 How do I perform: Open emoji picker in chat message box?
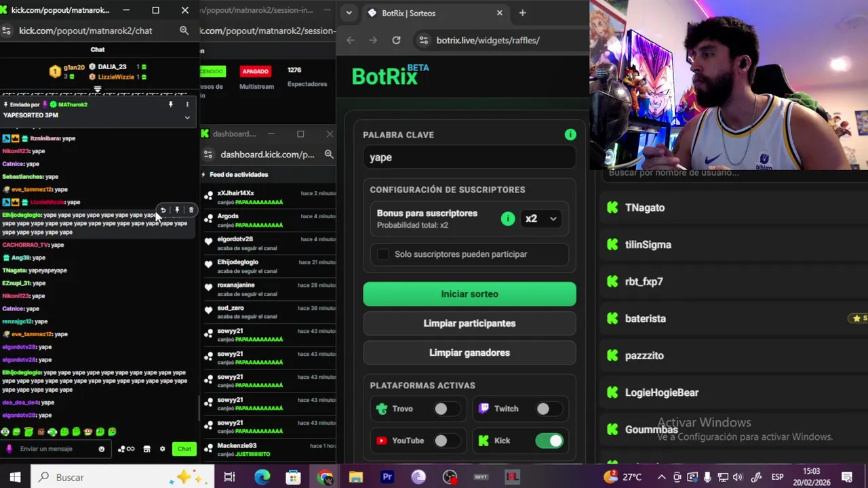click(102, 449)
